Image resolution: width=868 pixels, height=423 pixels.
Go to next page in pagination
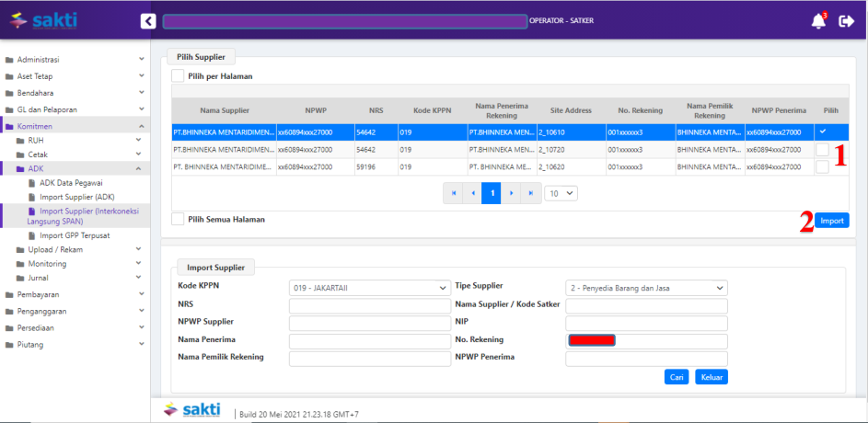[x=512, y=193]
